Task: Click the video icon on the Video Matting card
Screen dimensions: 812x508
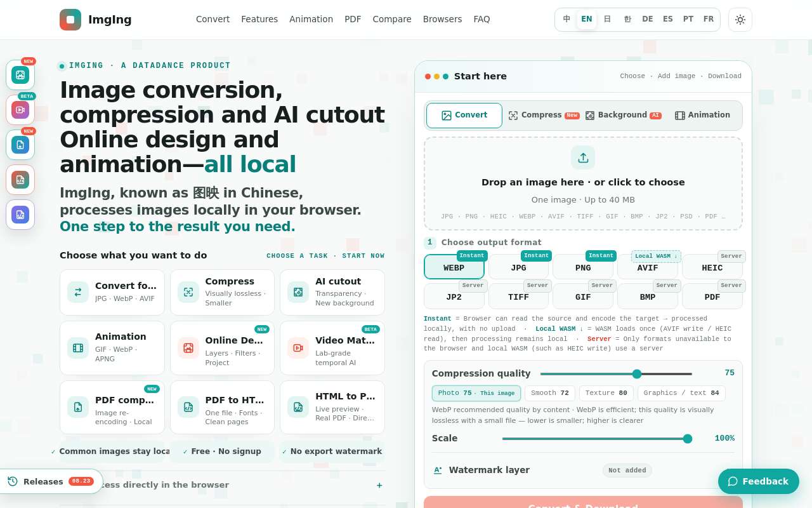Action: click(x=298, y=348)
